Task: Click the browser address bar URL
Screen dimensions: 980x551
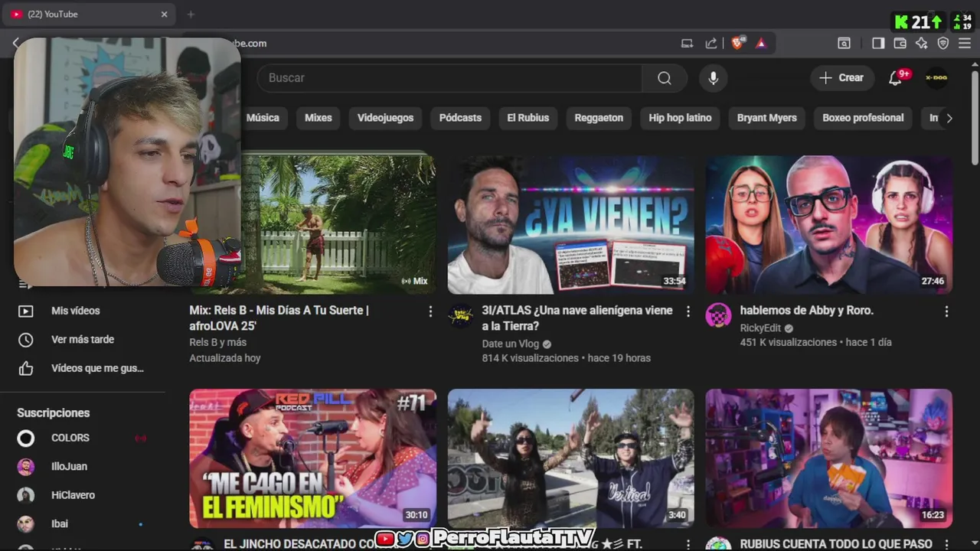Action: tap(250, 44)
